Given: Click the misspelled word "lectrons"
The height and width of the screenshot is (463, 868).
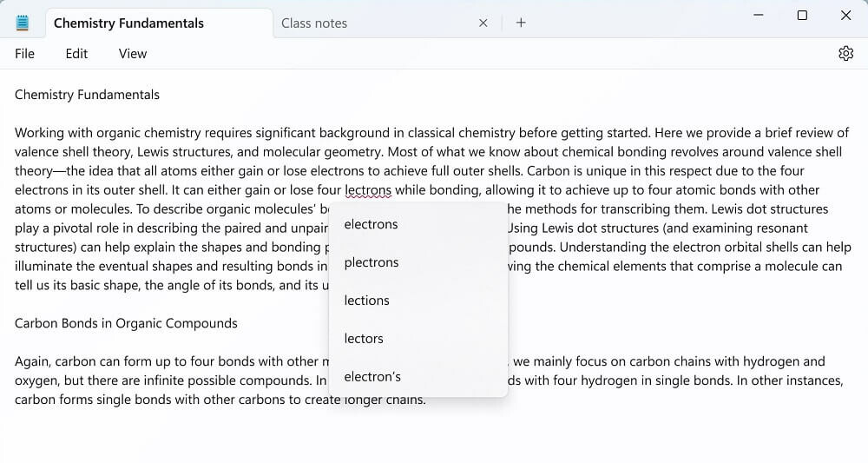Looking at the screenshot, I should tap(367, 190).
